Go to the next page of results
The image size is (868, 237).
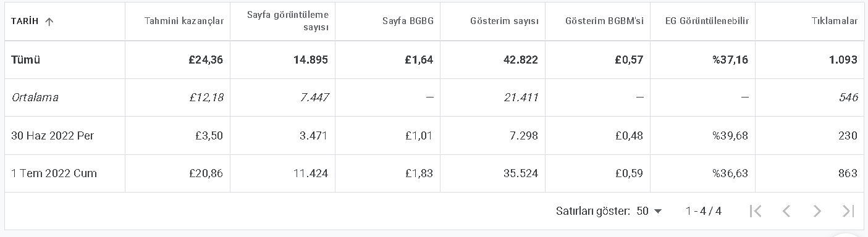pyautogui.click(x=817, y=211)
